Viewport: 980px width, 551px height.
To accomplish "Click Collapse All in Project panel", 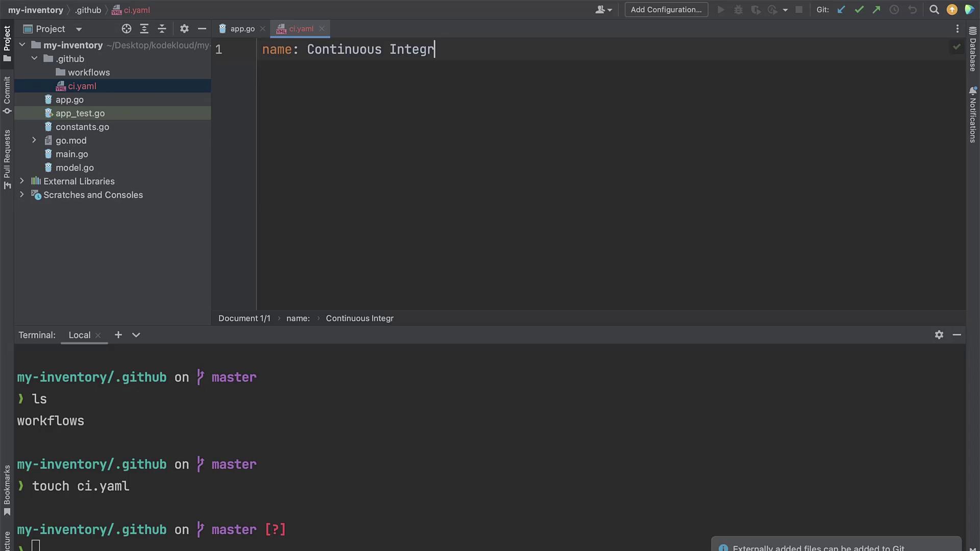I will (162, 29).
